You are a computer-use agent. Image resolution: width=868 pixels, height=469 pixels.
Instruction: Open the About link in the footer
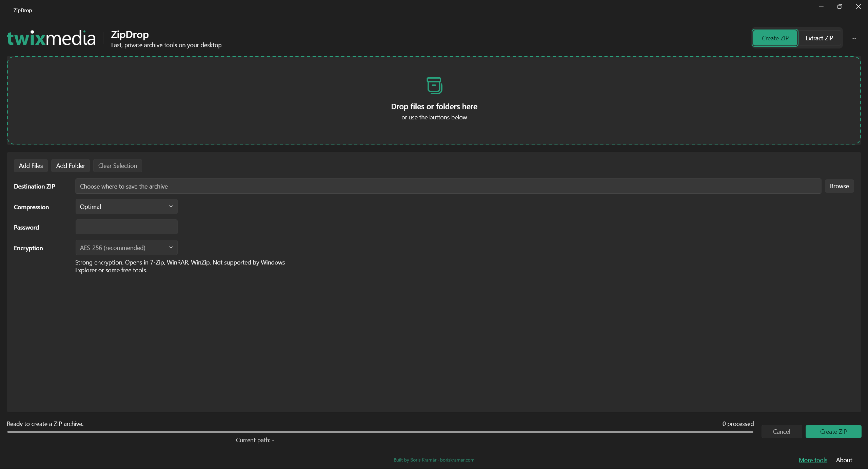[x=844, y=460]
